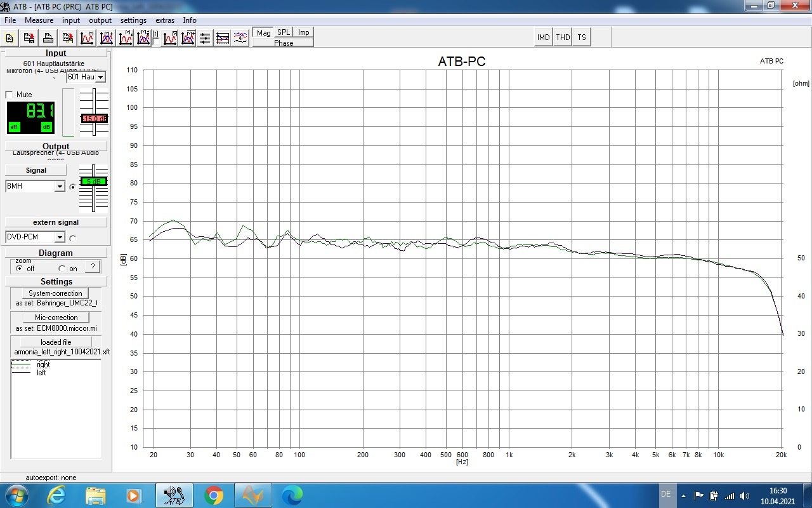Click the volume icon in system tray
This screenshot has height=508, width=812.
[x=745, y=495]
